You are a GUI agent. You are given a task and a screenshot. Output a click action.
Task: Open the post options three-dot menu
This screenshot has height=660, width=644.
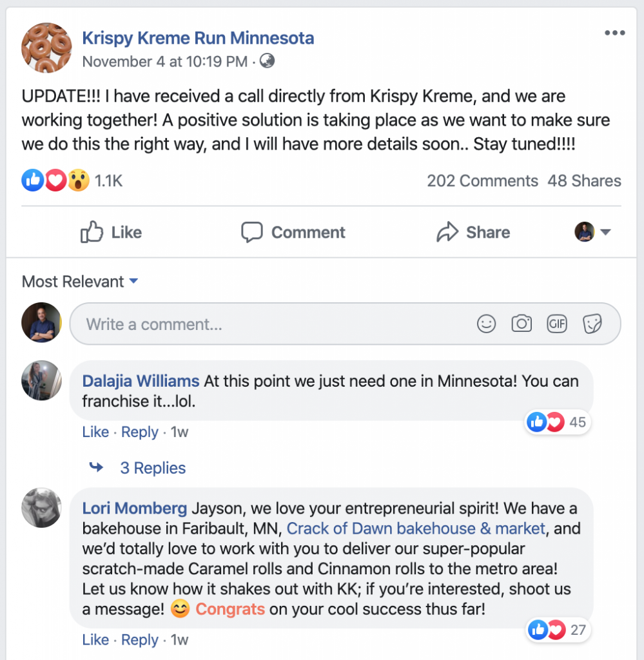tap(614, 34)
